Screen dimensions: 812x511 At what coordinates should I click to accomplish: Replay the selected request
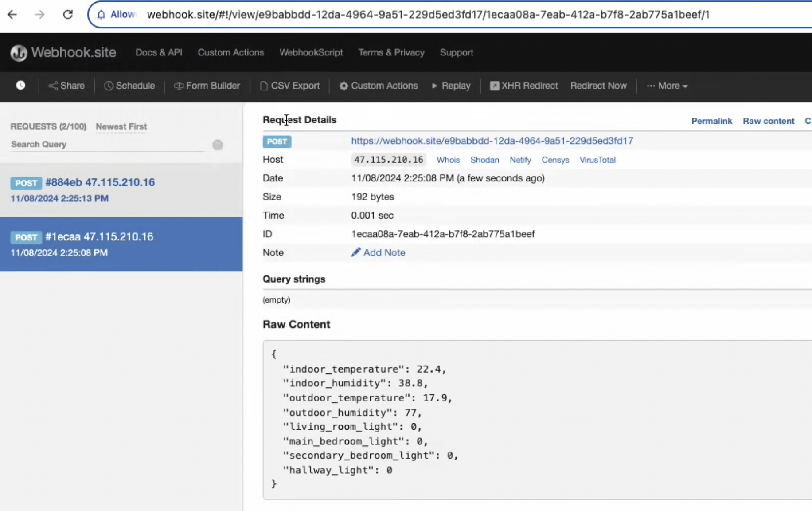pyautogui.click(x=451, y=86)
